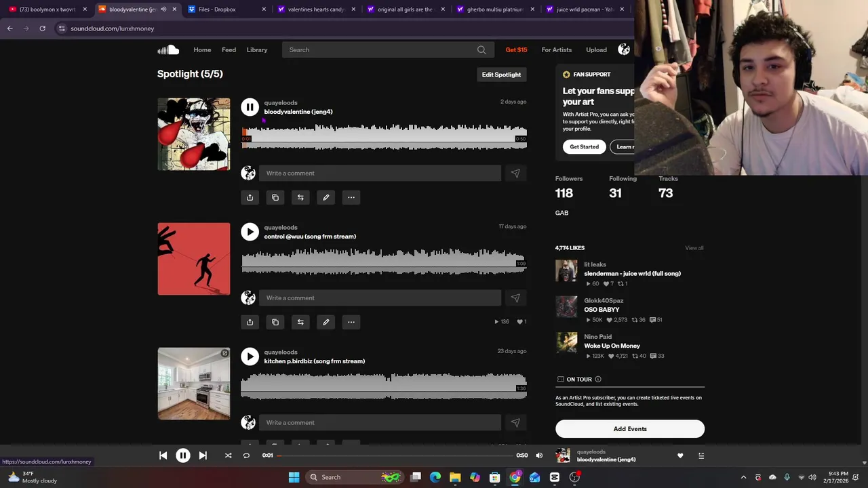Open more options for bloodyvalentine track

(x=351, y=197)
